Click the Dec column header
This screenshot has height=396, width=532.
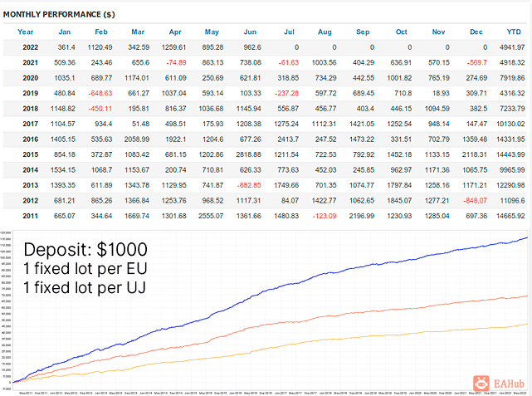[476, 32]
